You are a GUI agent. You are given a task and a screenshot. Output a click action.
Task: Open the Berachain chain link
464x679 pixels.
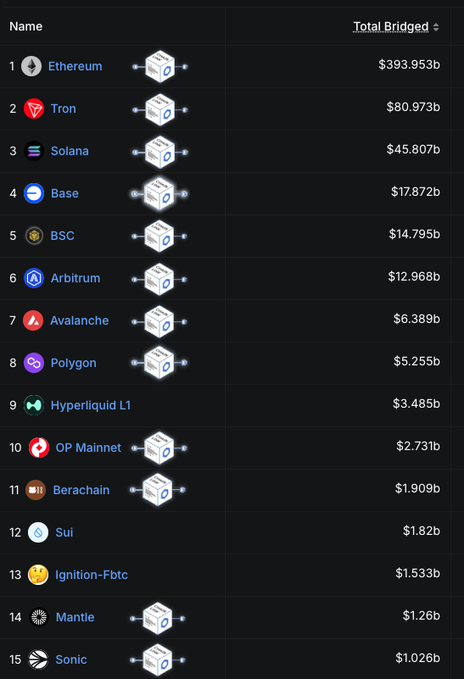(81, 490)
